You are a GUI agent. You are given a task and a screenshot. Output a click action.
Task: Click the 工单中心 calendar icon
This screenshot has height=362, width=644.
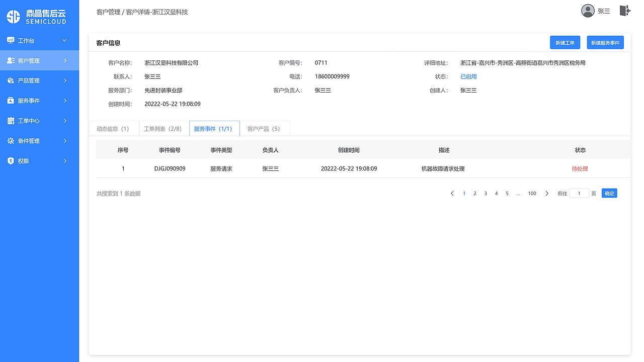click(x=10, y=120)
